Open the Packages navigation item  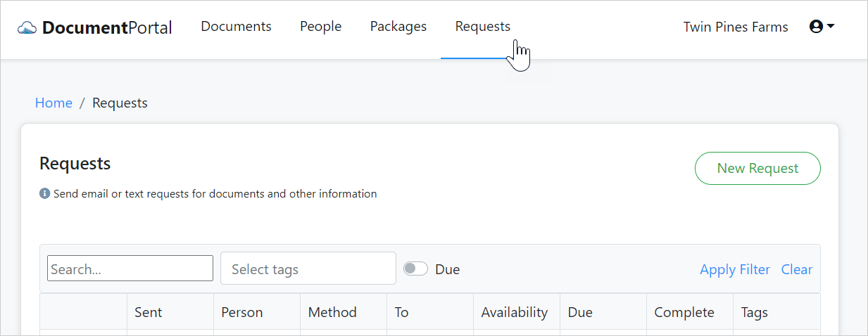pyautogui.click(x=398, y=27)
